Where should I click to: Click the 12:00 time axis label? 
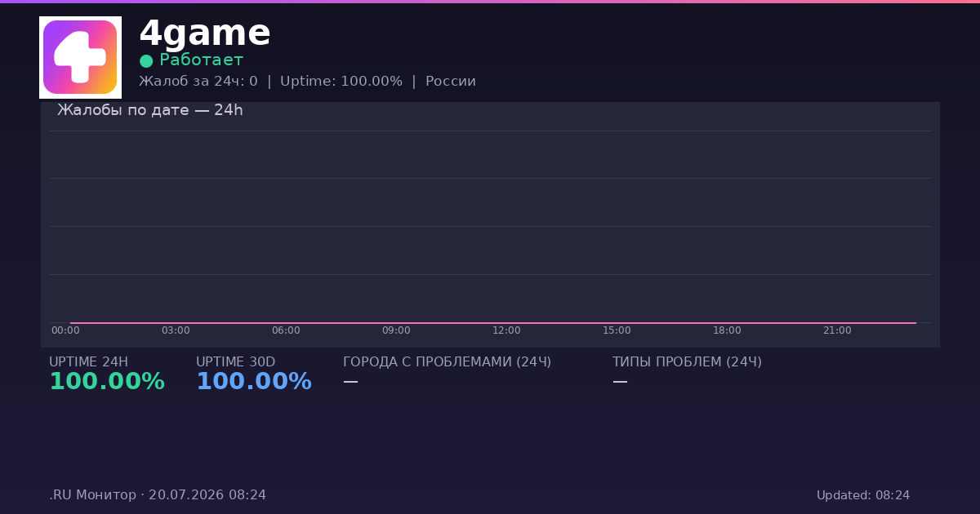[506, 330]
